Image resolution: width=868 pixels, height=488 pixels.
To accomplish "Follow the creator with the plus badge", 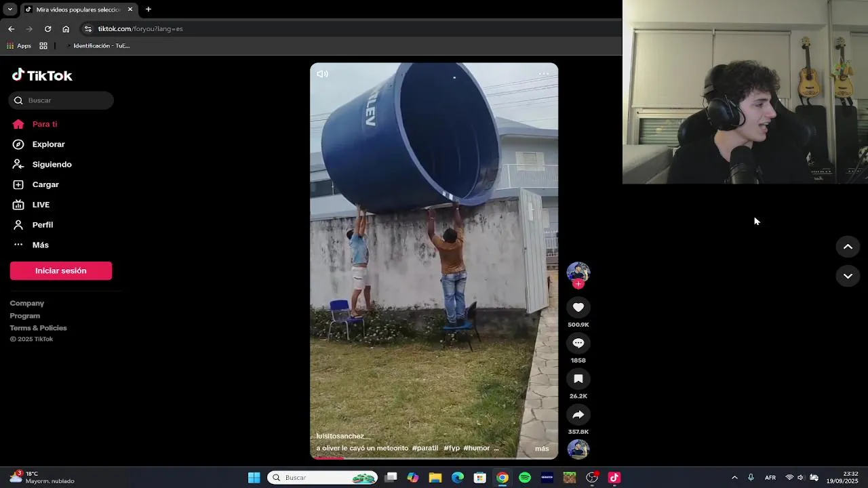I will [x=578, y=284].
